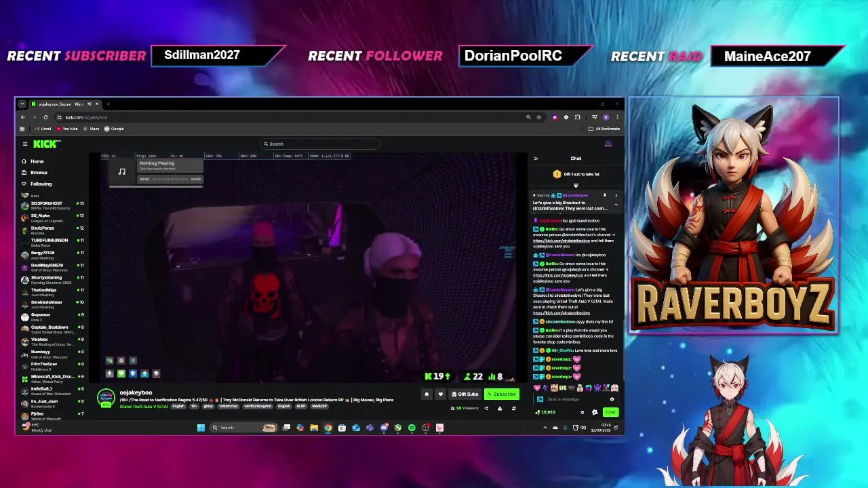The image size is (868, 488).
Task: Open the Grand Theft Auto V category link
Action: point(144,407)
